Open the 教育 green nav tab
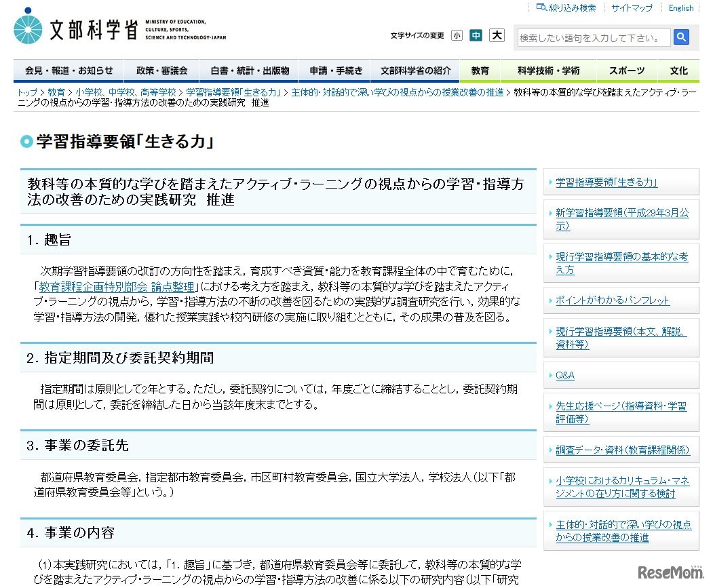The width and height of the screenshot is (713, 588). coord(480,71)
